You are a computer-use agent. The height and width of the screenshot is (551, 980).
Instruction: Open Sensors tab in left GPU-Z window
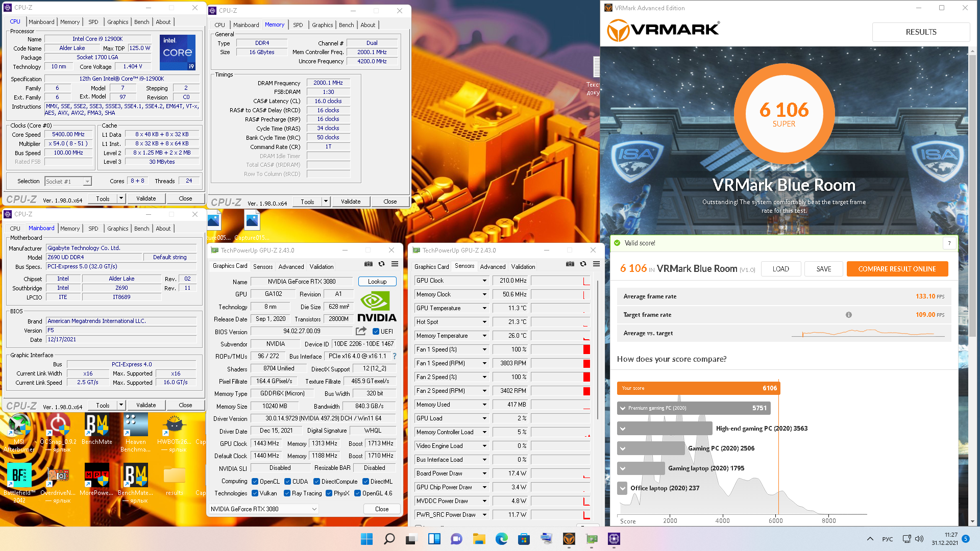(263, 267)
